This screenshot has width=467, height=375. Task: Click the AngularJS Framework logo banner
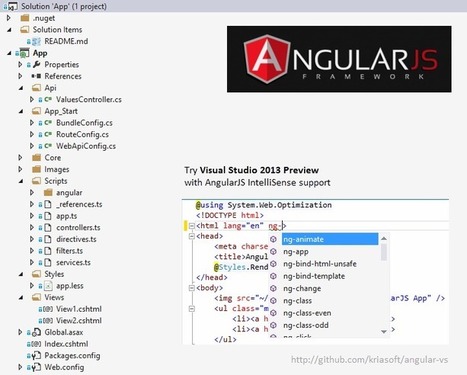339,59
